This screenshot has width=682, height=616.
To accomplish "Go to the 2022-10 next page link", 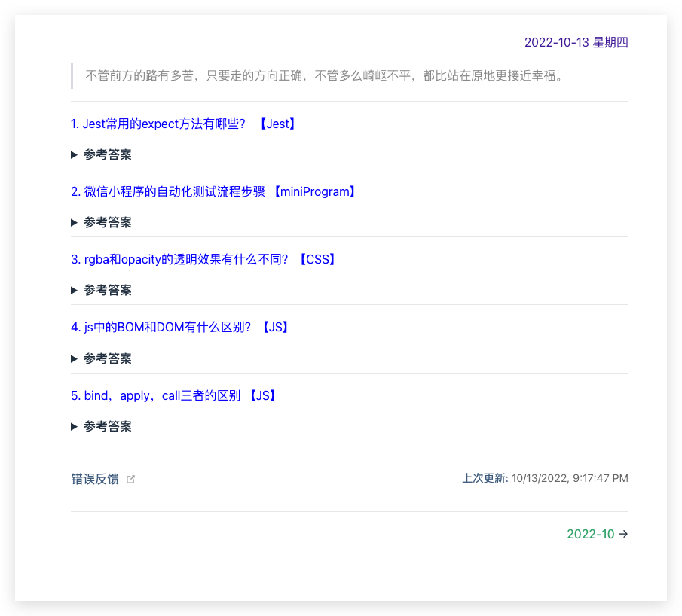I will [x=590, y=535].
